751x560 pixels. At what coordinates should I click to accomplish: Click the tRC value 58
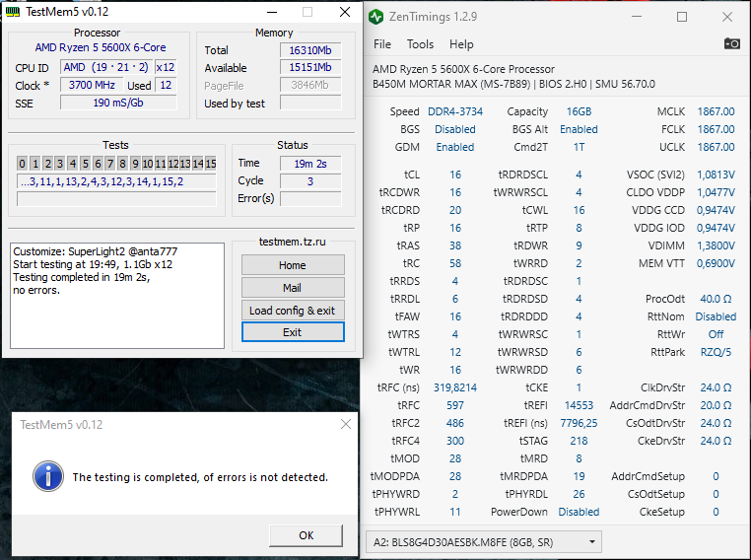coord(455,263)
